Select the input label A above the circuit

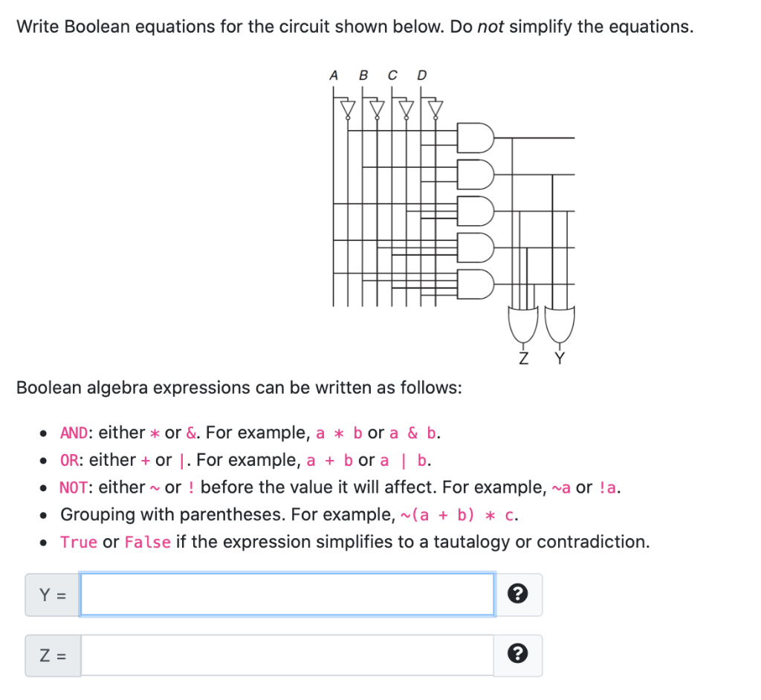pyautogui.click(x=334, y=74)
